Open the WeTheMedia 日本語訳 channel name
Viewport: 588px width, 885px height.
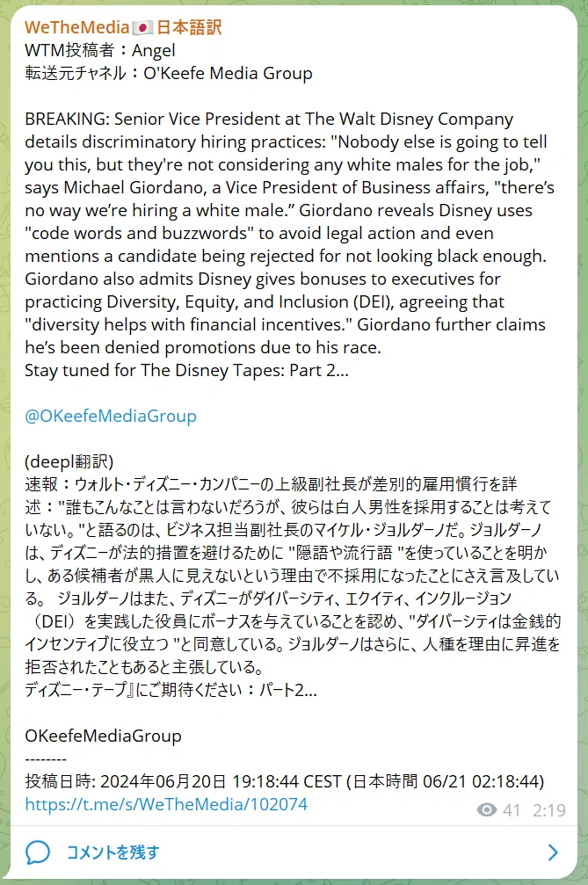click(123, 27)
